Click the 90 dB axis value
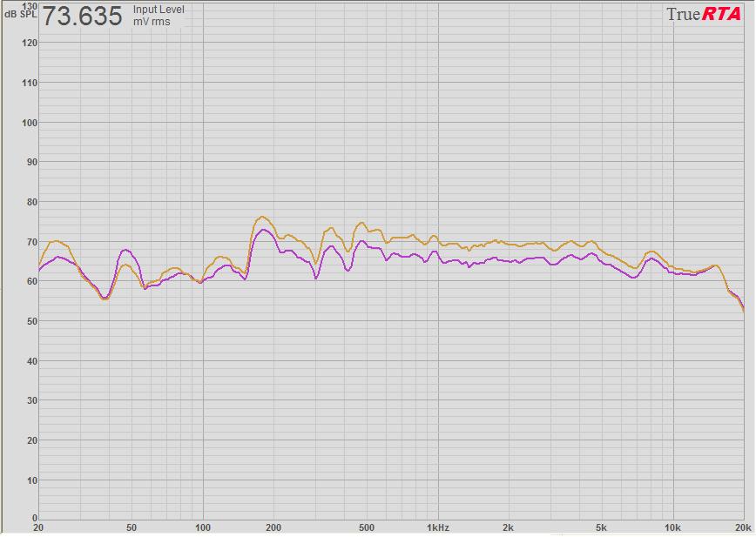Image resolution: width=756 pixels, height=537 pixels. pyautogui.click(x=31, y=162)
